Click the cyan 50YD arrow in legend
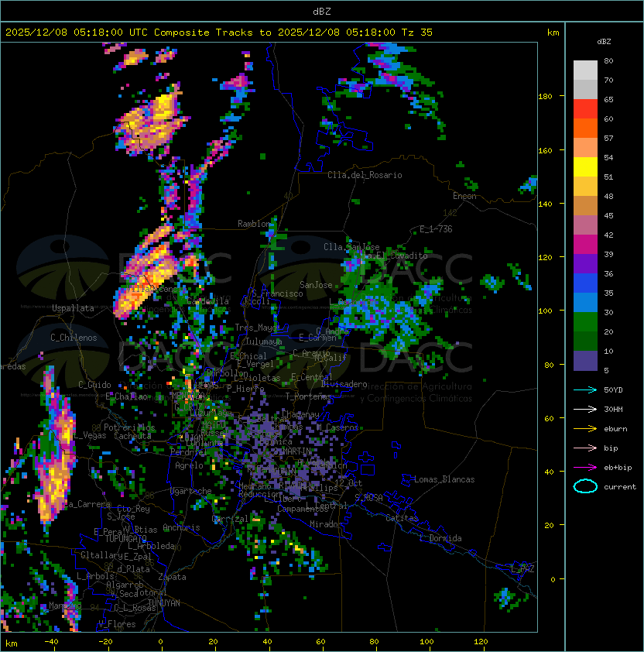Screen dimensions: 644x652 585,390
